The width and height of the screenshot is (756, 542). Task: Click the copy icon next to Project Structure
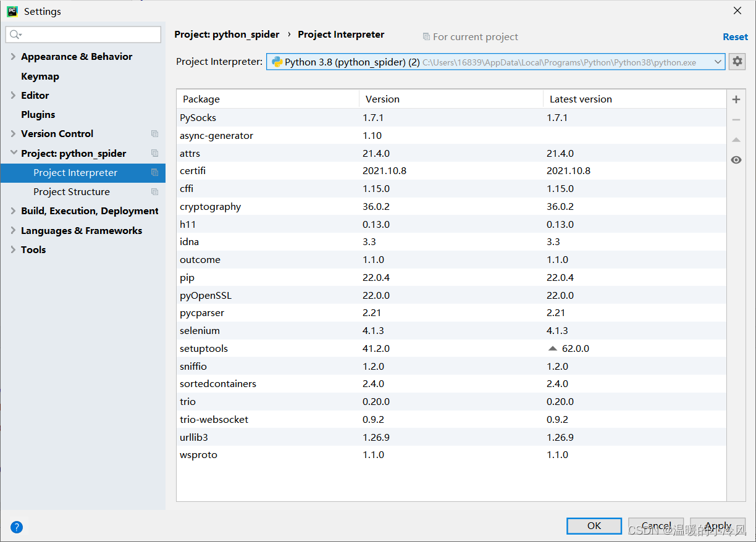point(154,192)
